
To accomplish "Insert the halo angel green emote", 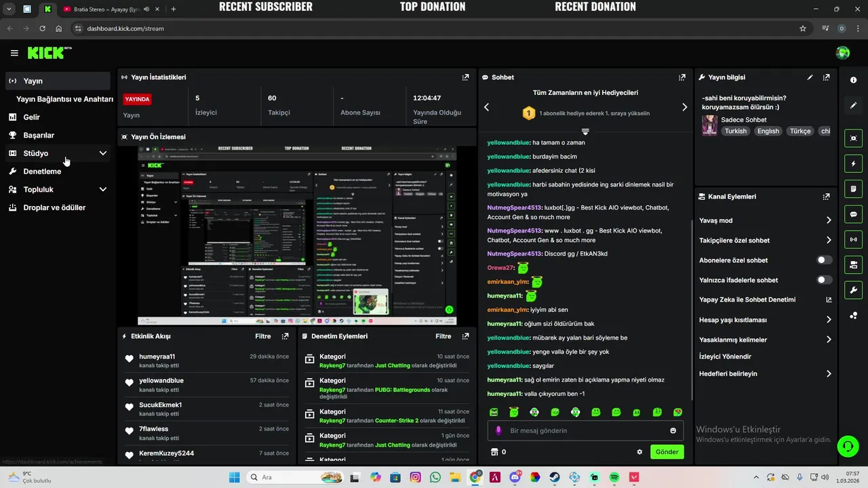I will (514, 412).
